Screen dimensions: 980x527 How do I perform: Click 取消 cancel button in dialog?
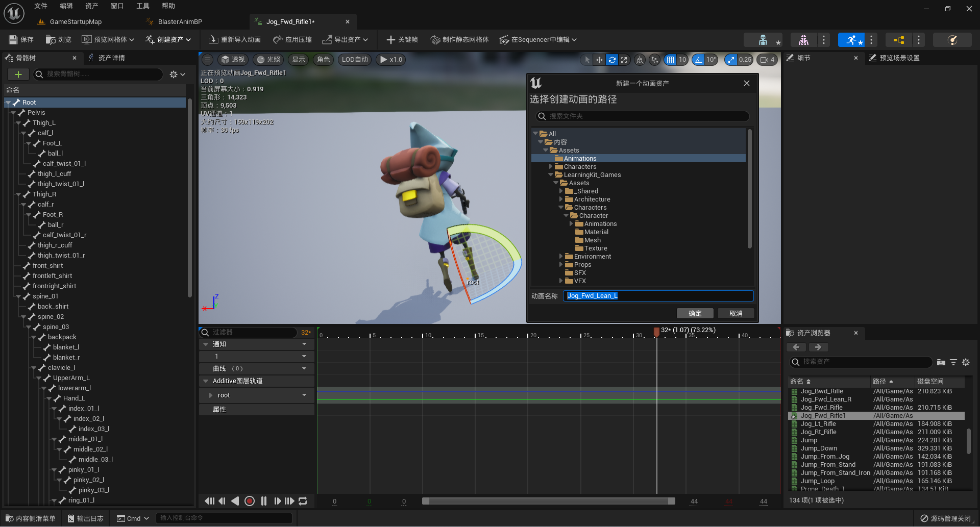point(736,313)
